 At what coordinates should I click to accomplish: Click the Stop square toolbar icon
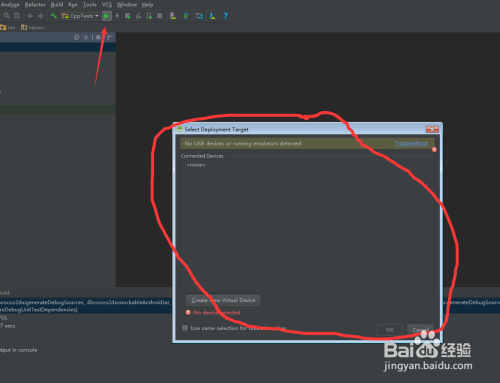[x=160, y=16]
